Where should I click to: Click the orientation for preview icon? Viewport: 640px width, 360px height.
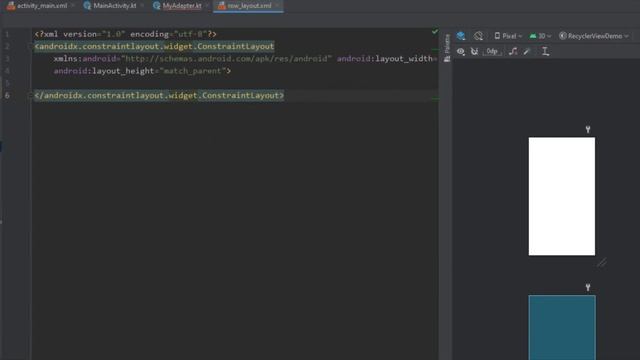pyautogui.click(x=478, y=36)
